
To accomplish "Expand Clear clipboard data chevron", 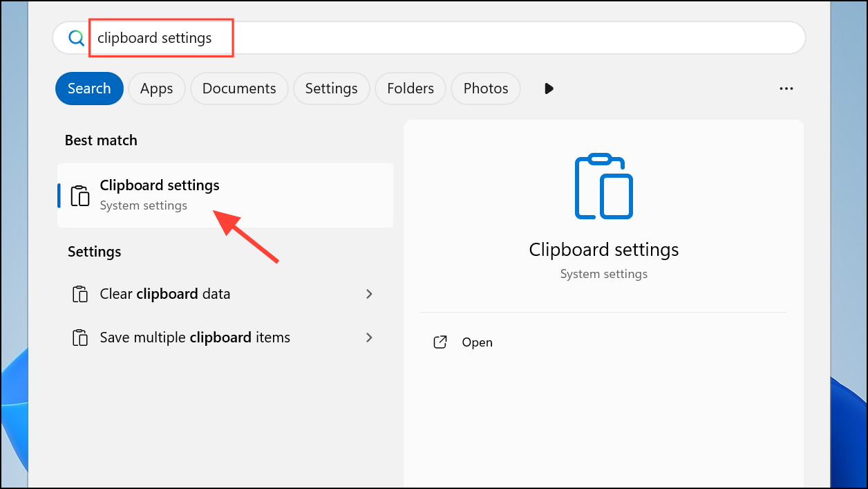I will [369, 294].
